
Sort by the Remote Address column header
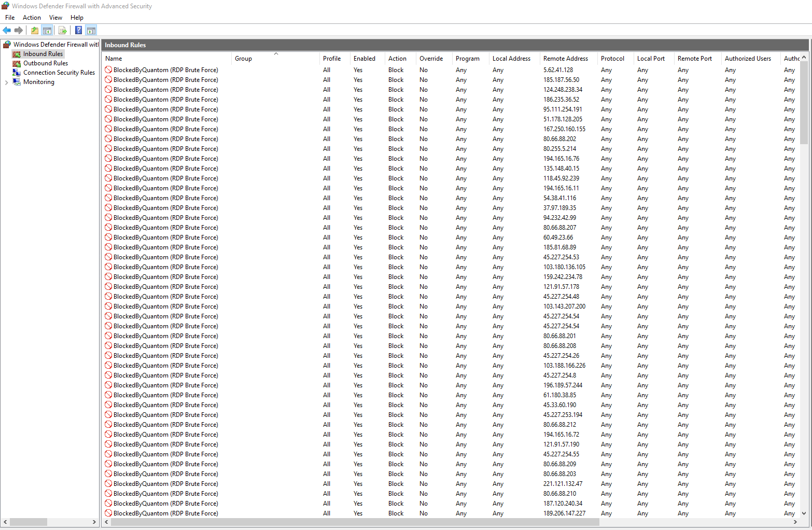[x=569, y=59]
